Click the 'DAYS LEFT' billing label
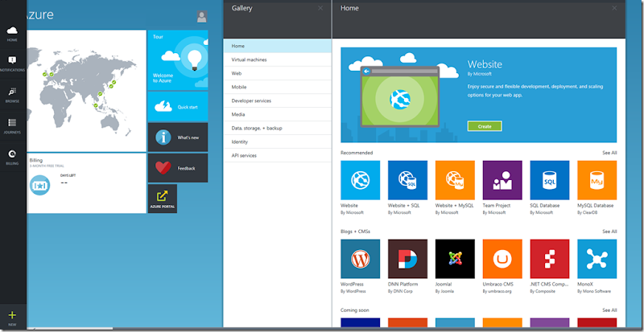The height and width of the screenshot is (332, 644). (68, 175)
